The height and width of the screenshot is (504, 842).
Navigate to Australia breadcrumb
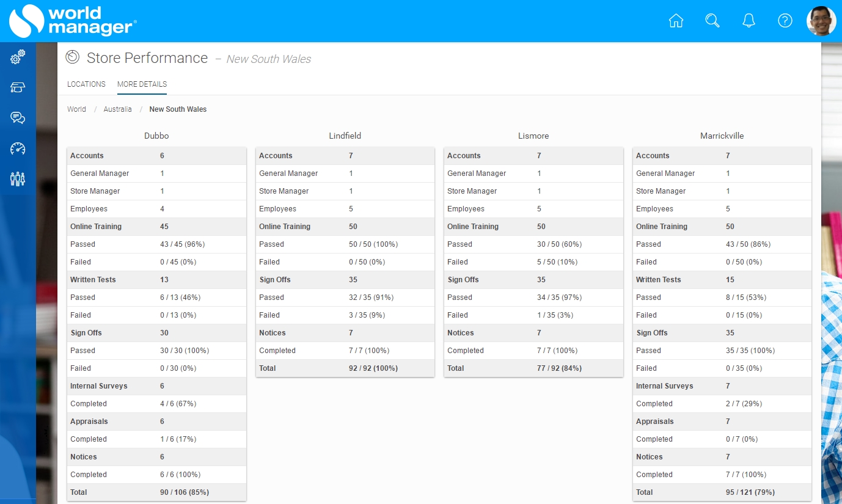[117, 109]
